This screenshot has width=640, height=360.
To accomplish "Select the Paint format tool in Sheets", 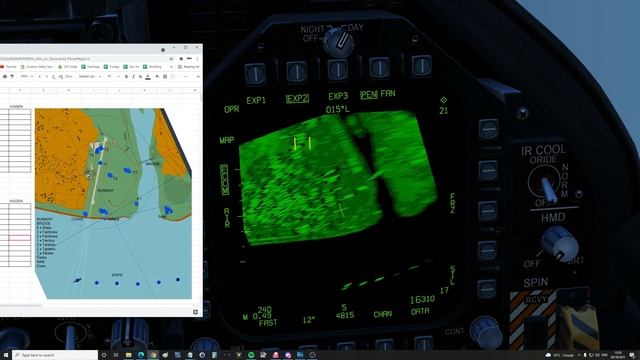I will [x=12, y=76].
